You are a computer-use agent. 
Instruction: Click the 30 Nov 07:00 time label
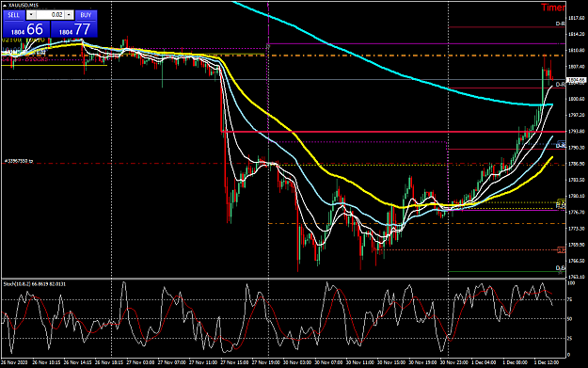coord(328,362)
